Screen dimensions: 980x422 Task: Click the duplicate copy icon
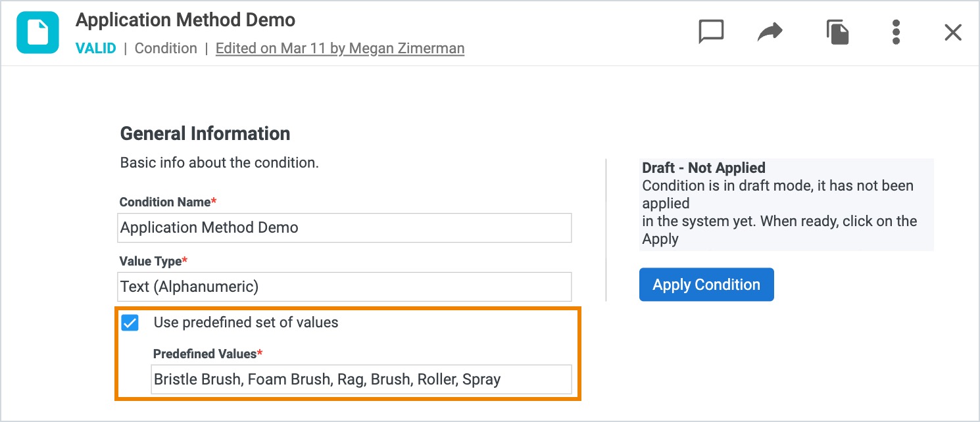tap(837, 32)
